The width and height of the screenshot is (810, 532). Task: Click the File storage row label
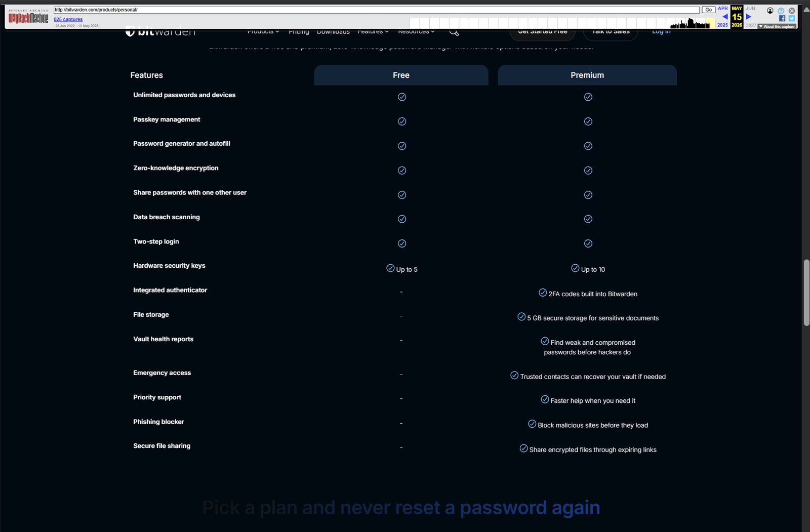[151, 314]
